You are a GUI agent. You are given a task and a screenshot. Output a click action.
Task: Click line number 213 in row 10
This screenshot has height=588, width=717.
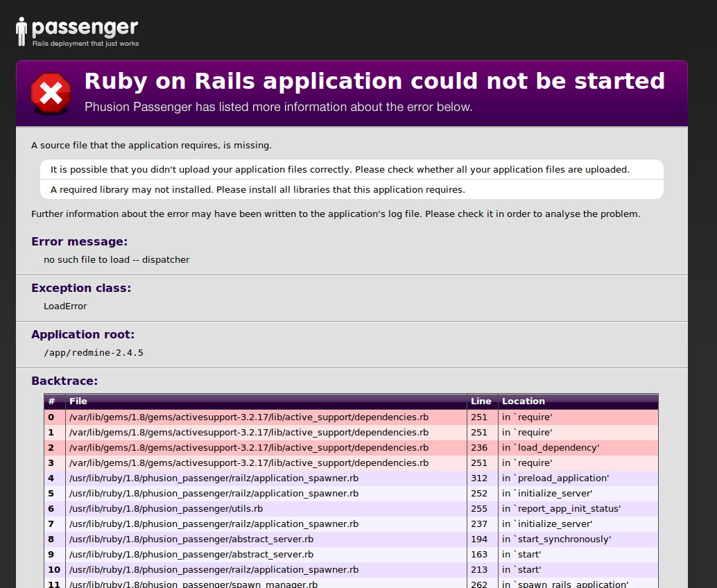coord(479,570)
